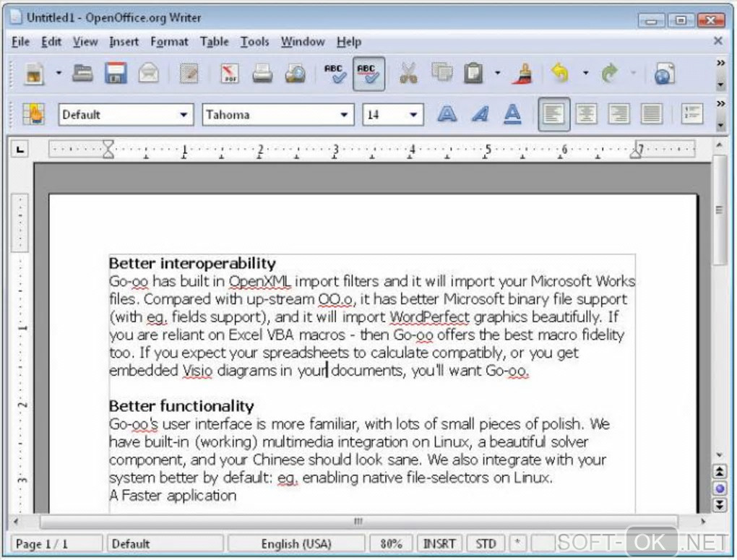
Task: Open the Tools menu
Action: pos(255,42)
